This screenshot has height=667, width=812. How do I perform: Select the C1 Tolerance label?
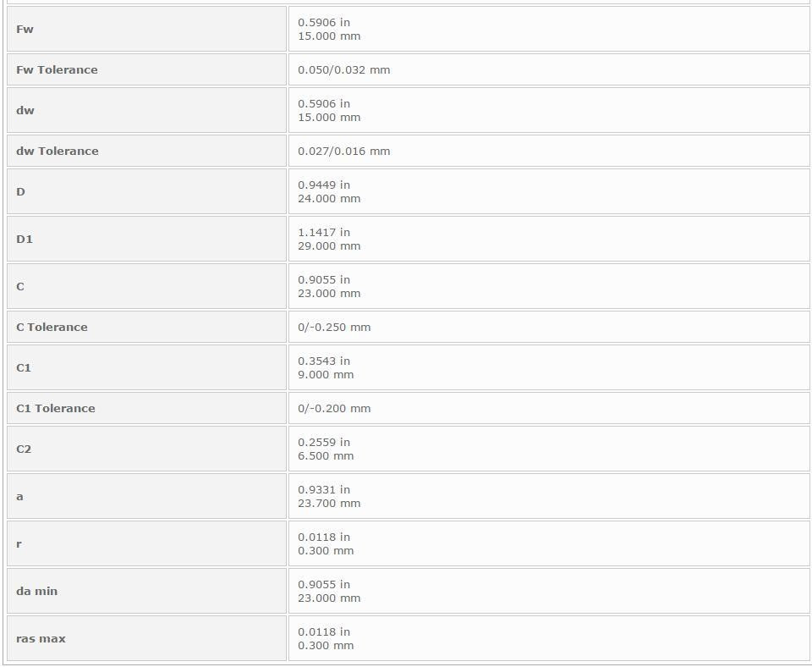point(56,408)
